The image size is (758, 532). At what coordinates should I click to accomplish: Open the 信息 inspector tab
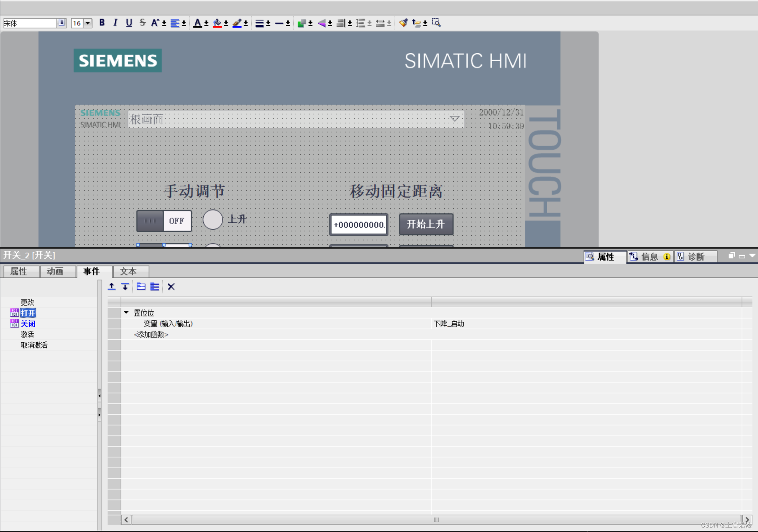(x=649, y=257)
